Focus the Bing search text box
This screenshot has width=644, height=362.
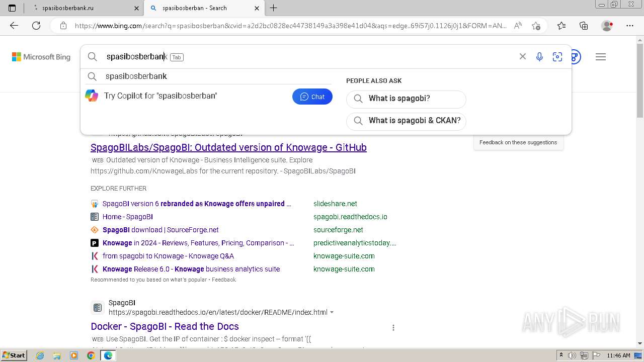(x=307, y=57)
